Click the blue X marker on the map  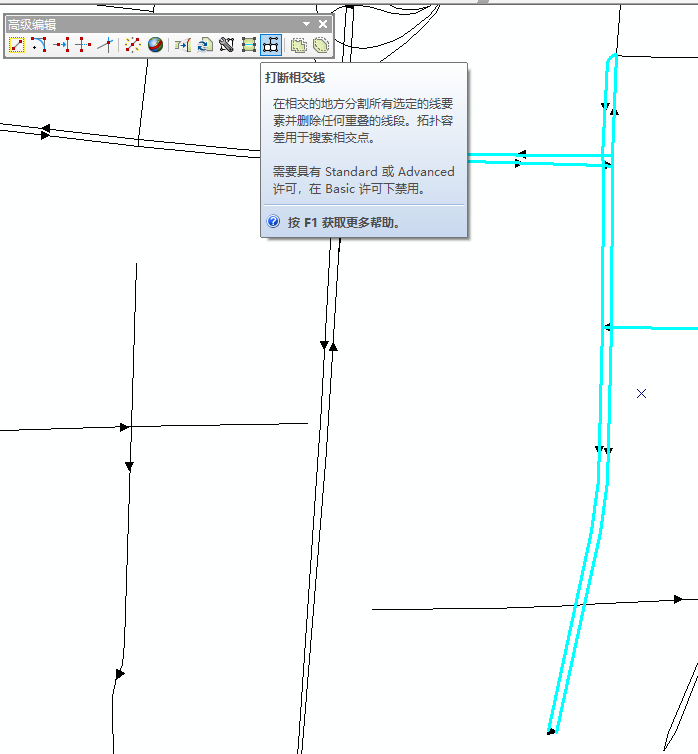point(641,394)
